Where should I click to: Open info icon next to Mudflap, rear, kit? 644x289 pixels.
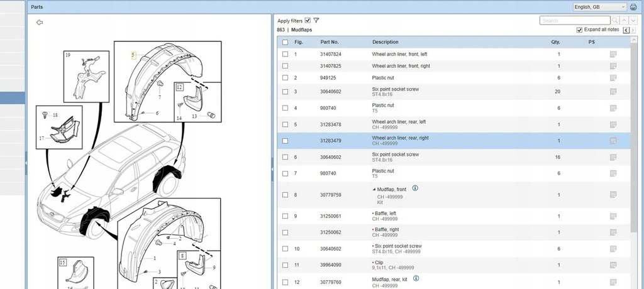click(x=416, y=278)
